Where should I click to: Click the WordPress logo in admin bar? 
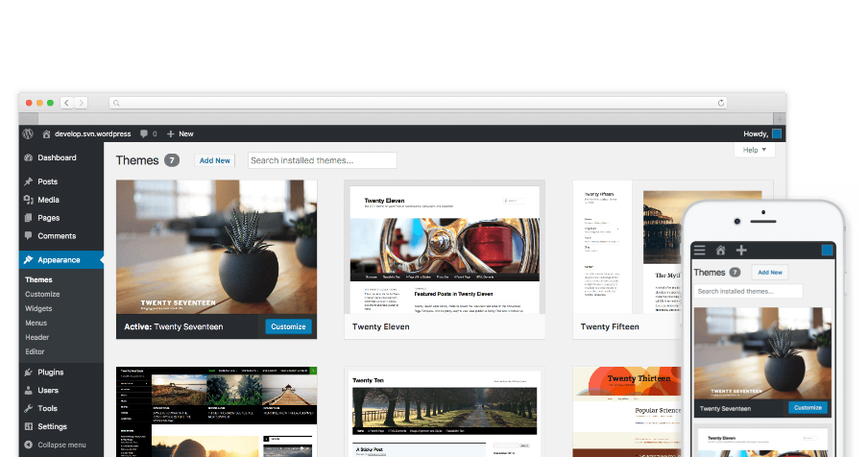[x=29, y=133]
